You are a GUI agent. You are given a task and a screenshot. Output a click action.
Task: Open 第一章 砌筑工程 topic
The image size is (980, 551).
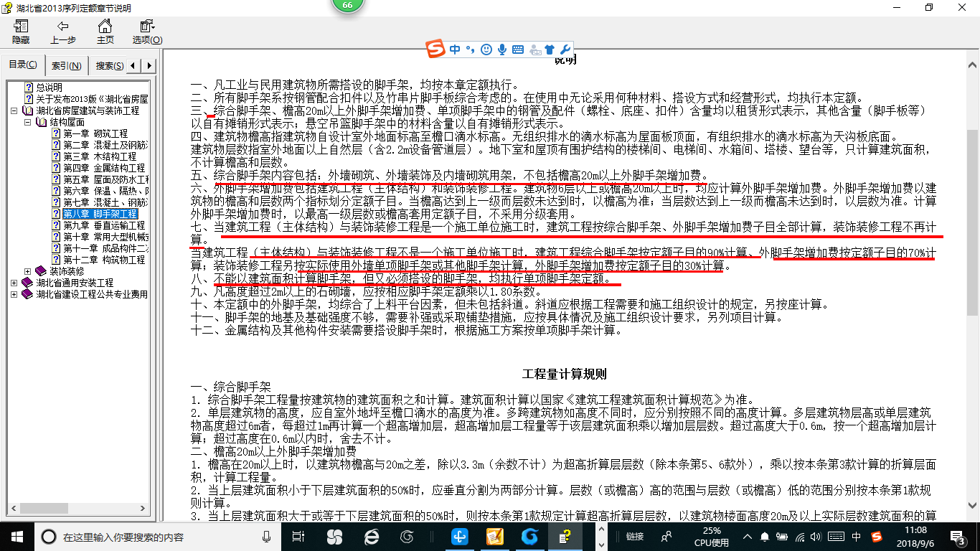pos(95,133)
